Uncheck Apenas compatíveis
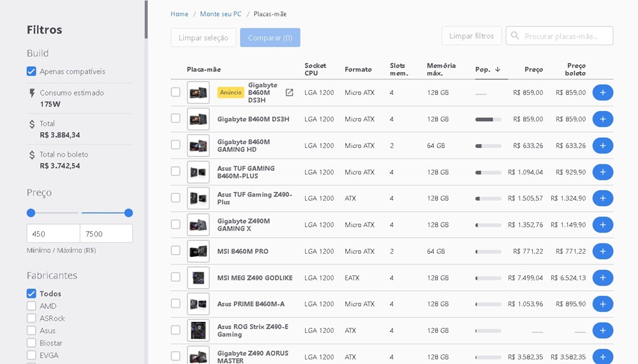The width and height of the screenshot is (638, 364). [31, 71]
